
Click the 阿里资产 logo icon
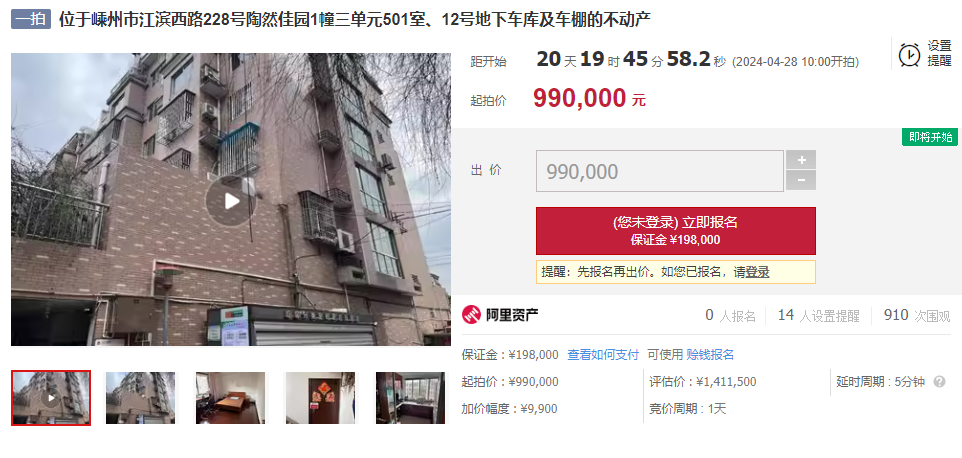[x=471, y=315]
